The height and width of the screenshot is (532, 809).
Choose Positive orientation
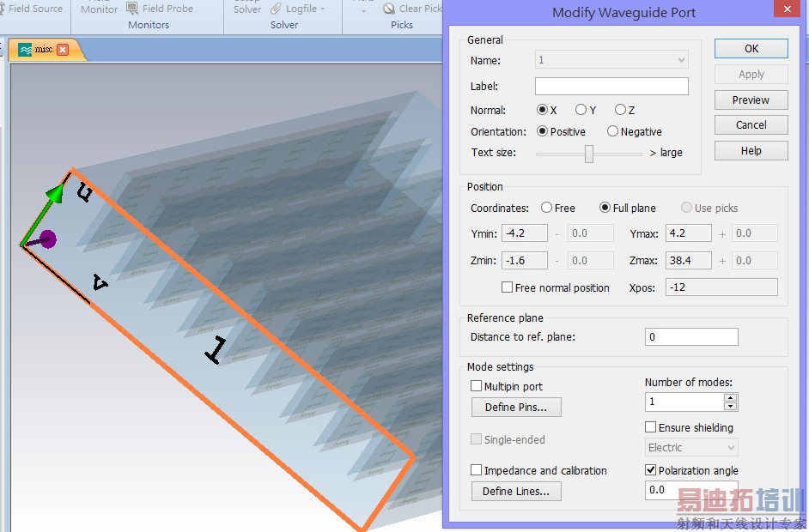click(542, 131)
